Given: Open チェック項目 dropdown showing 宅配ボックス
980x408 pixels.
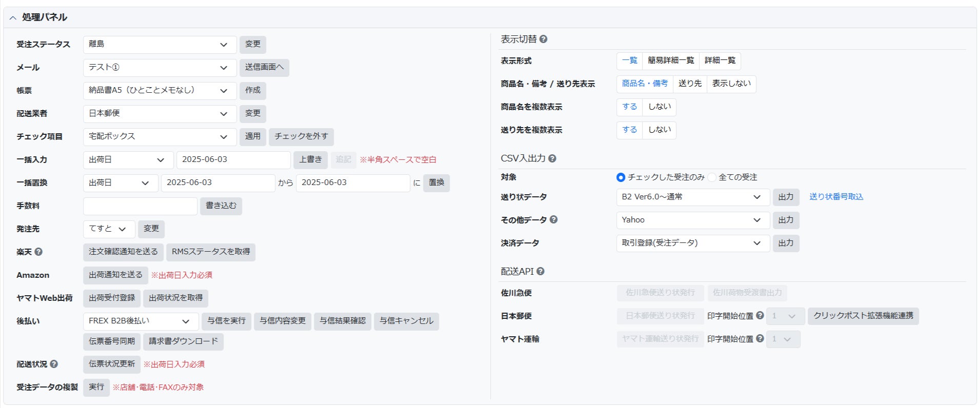Looking at the screenshot, I should tap(159, 137).
